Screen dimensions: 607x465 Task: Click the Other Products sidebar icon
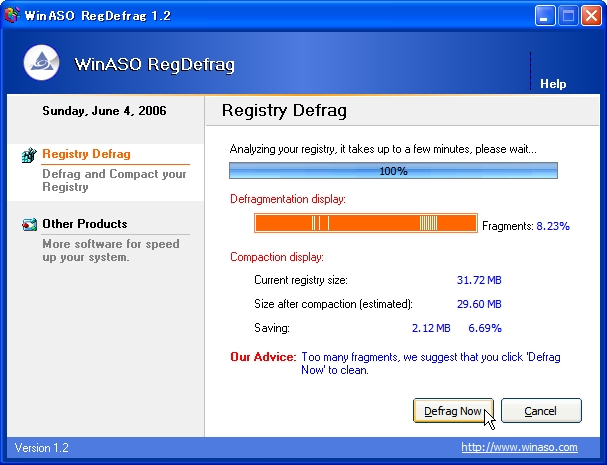29,225
